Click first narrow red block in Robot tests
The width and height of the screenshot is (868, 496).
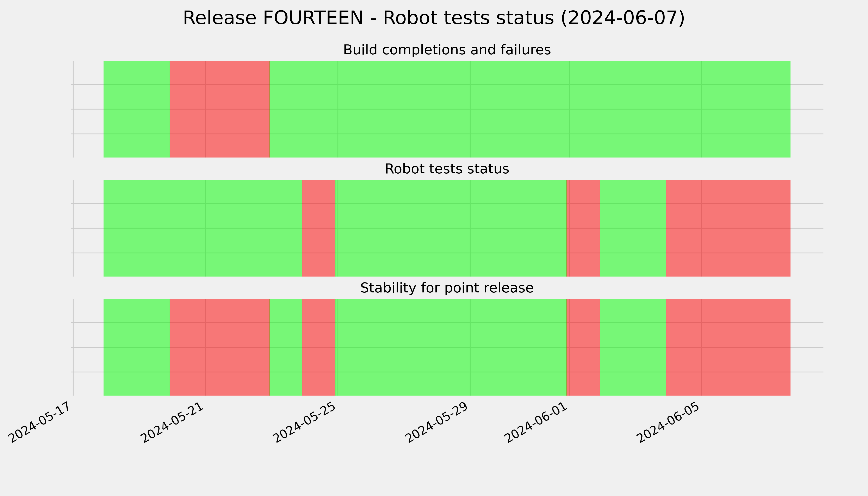318,228
